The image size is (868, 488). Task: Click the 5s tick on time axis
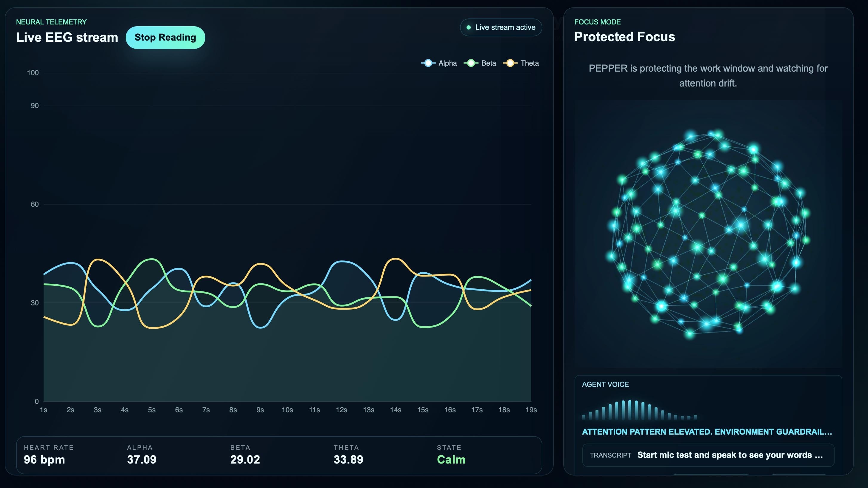152,410
